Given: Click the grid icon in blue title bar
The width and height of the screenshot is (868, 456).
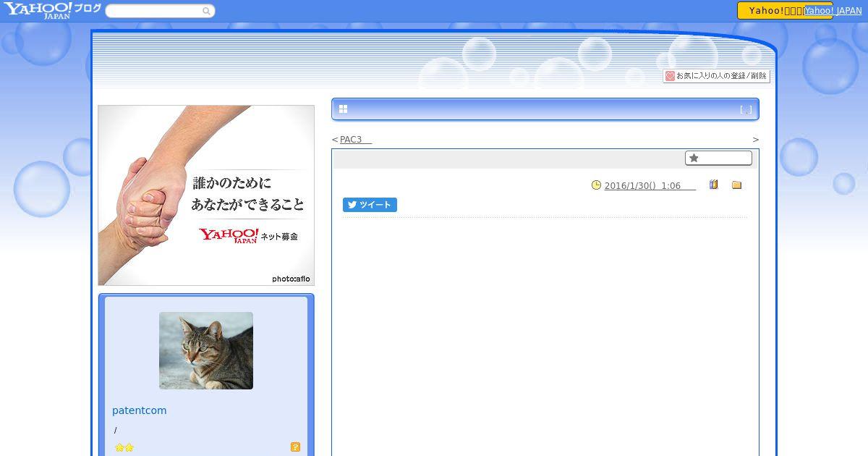Looking at the screenshot, I should click(x=343, y=109).
